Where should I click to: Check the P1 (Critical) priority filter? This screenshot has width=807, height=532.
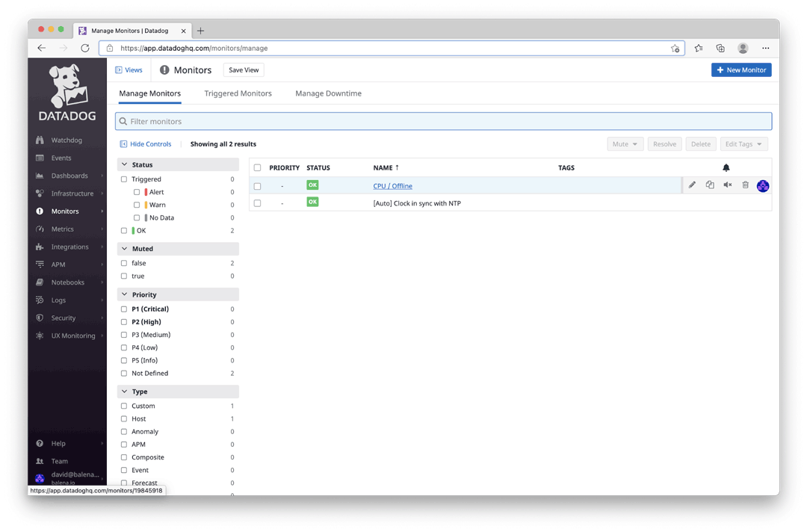point(125,309)
